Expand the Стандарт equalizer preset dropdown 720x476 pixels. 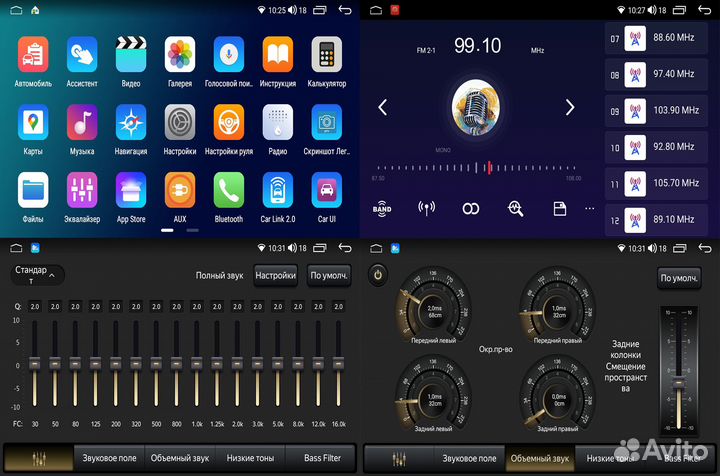[x=38, y=274]
